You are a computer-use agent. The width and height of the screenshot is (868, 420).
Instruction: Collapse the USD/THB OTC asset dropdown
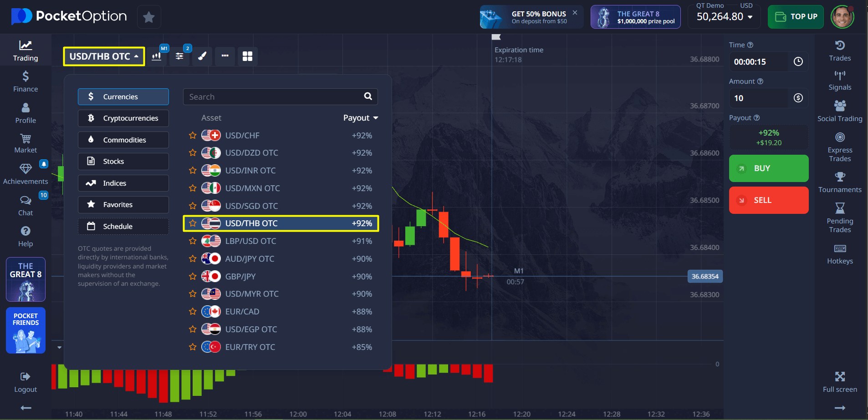tap(104, 56)
